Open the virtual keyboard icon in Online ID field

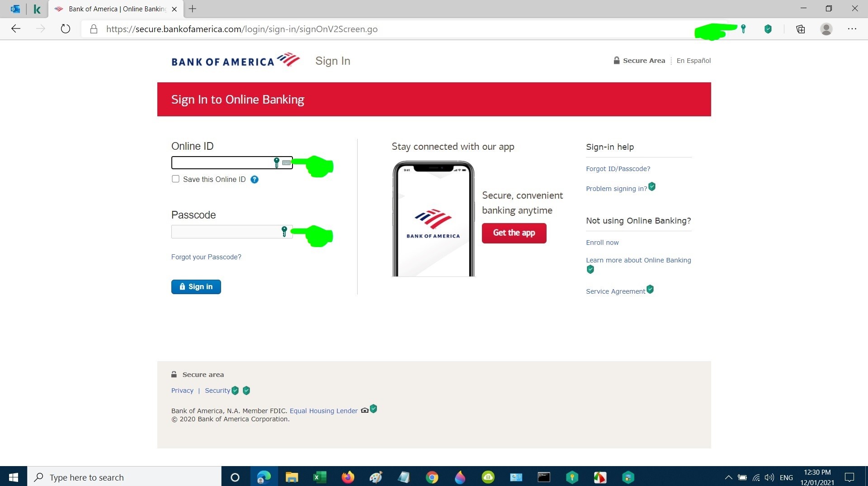point(286,162)
